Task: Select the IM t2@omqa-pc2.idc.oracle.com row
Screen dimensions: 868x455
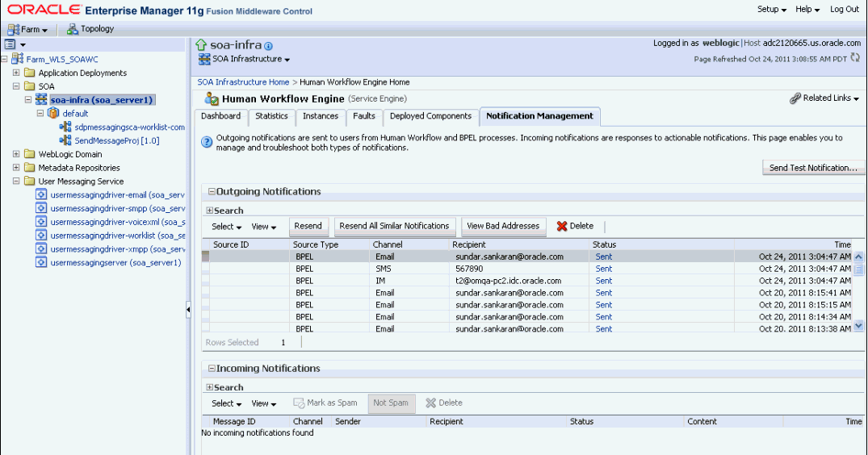Action: 526,281
